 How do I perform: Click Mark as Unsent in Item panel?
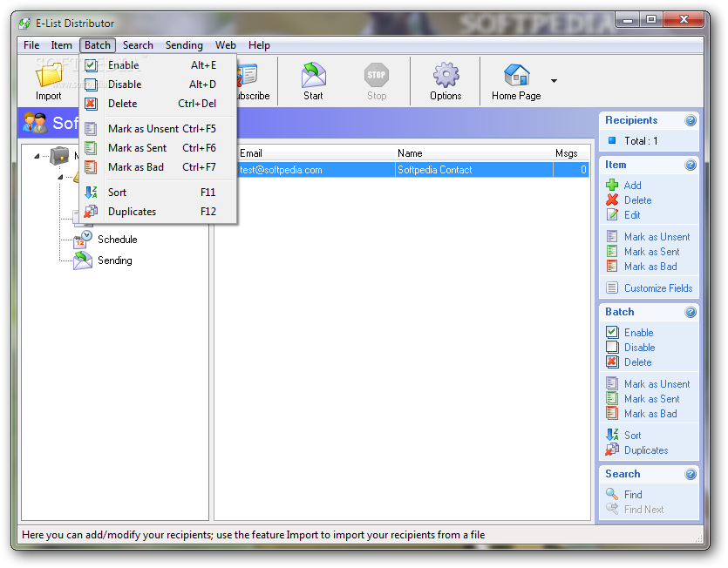(657, 237)
